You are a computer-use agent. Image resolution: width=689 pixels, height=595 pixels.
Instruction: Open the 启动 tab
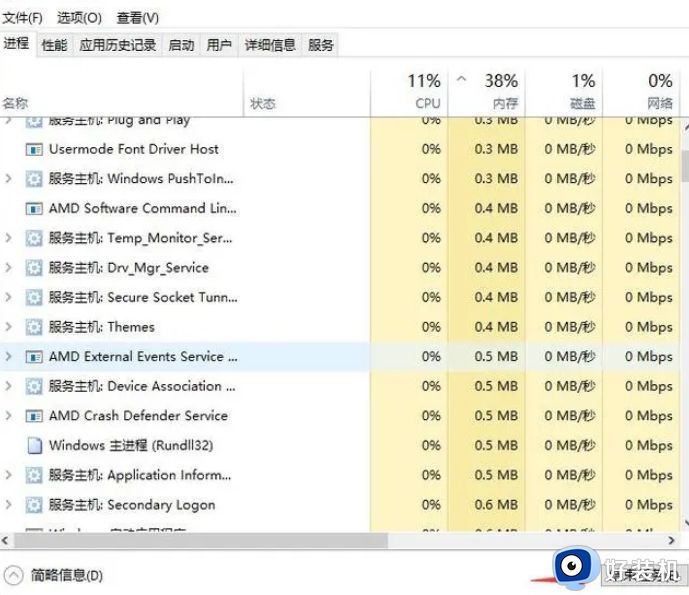point(181,45)
